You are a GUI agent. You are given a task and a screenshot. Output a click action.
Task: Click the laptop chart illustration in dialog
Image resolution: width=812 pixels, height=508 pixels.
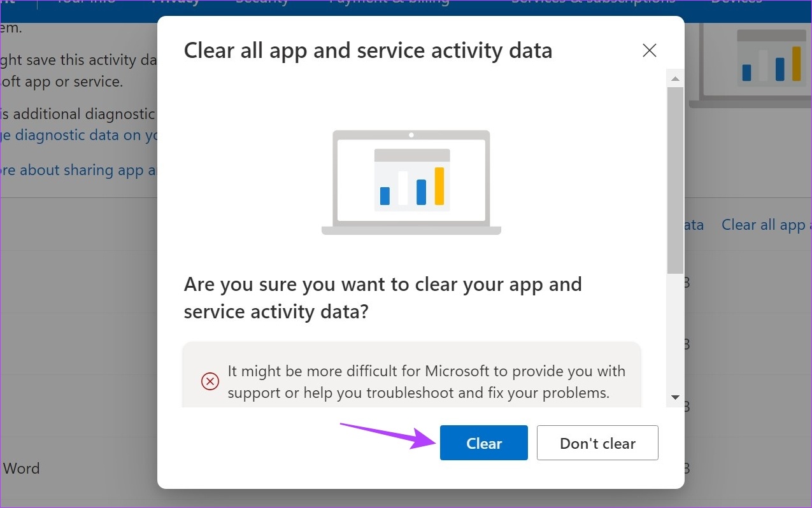[411, 183]
